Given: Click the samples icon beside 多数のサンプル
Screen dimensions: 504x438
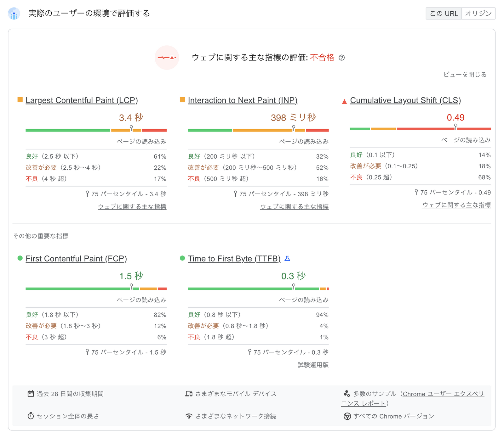Looking at the screenshot, I should point(346,394).
